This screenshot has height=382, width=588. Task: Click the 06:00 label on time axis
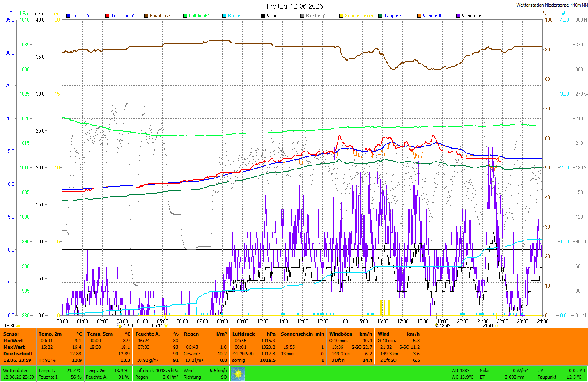tap(182, 321)
